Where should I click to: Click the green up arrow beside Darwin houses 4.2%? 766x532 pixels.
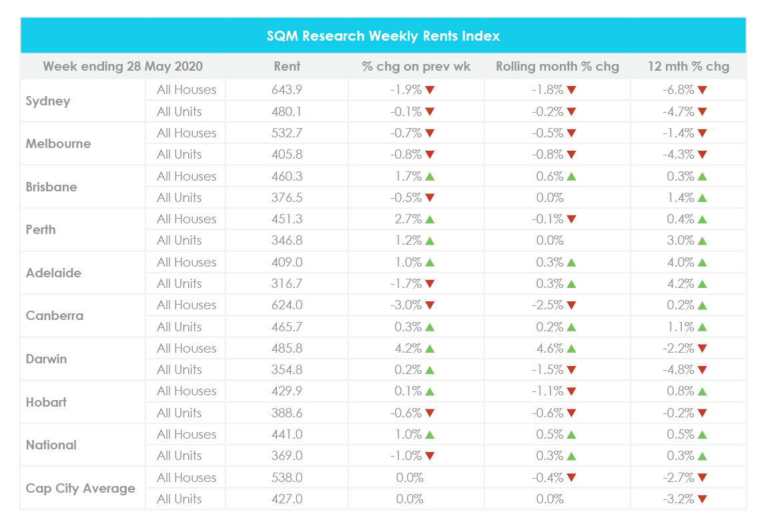tap(430, 349)
